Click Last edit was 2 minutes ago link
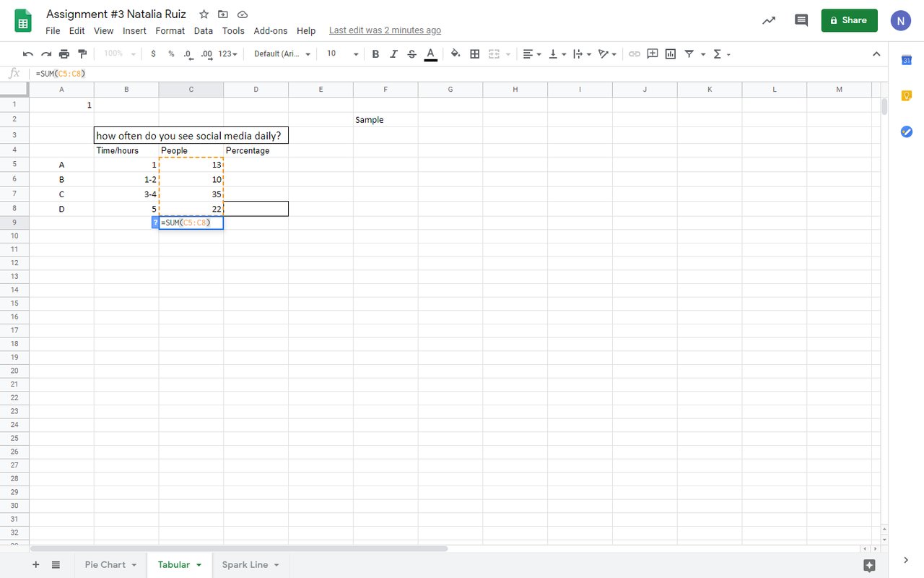 click(385, 30)
